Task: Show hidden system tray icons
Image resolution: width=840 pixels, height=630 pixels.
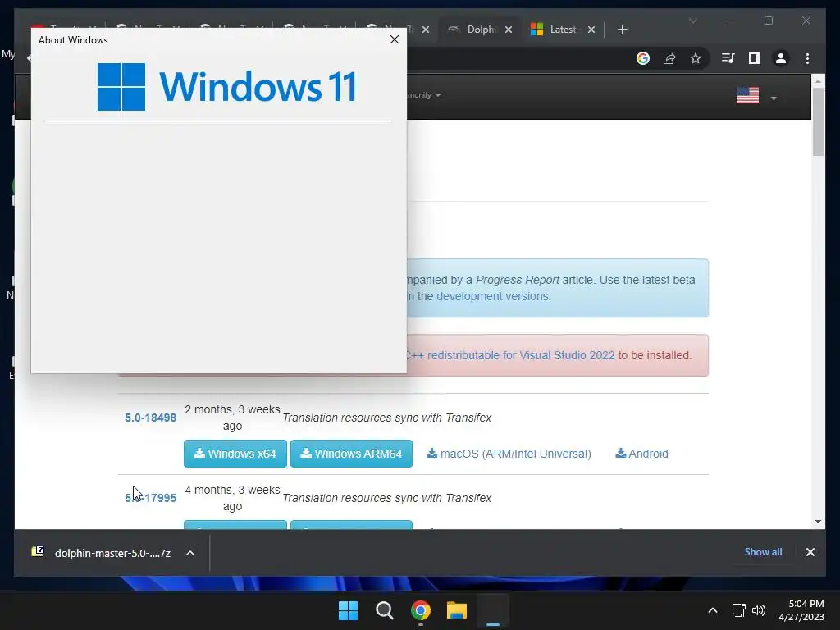Action: tap(713, 610)
